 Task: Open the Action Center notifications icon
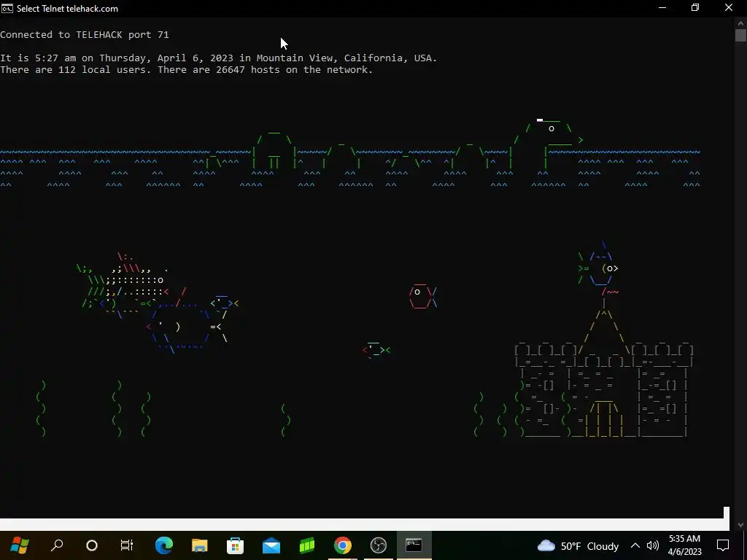(x=723, y=545)
